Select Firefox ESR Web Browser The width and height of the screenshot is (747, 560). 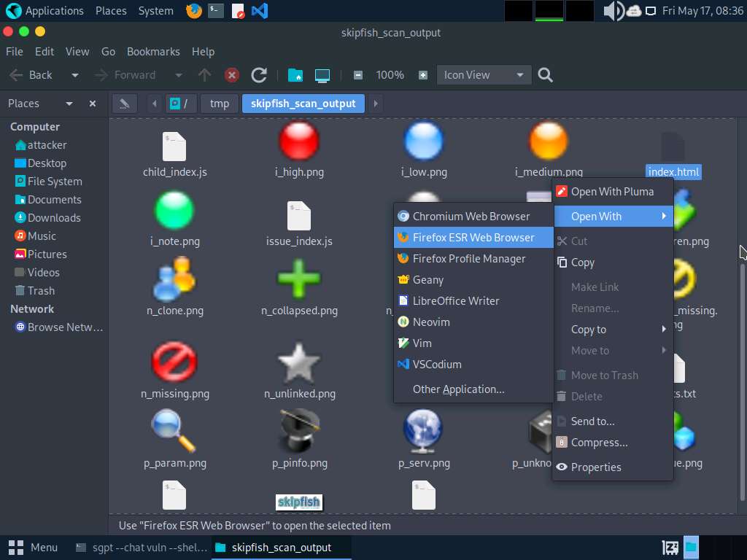(x=473, y=238)
